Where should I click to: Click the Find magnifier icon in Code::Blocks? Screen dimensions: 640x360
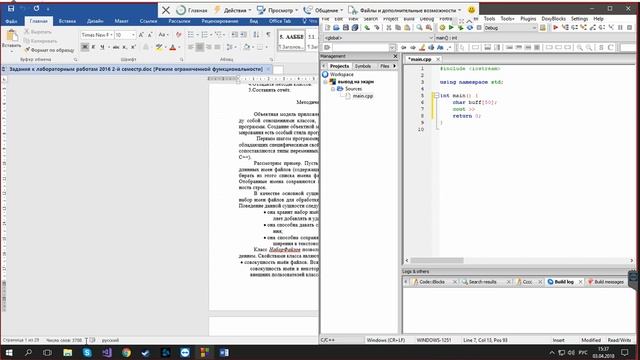coord(419,28)
